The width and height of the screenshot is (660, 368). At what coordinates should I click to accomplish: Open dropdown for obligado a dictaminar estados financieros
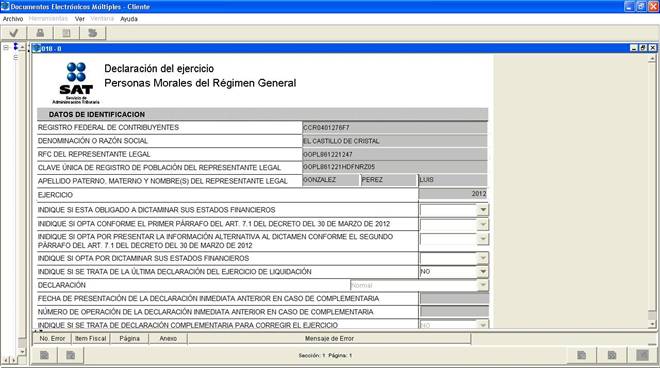pos(483,210)
